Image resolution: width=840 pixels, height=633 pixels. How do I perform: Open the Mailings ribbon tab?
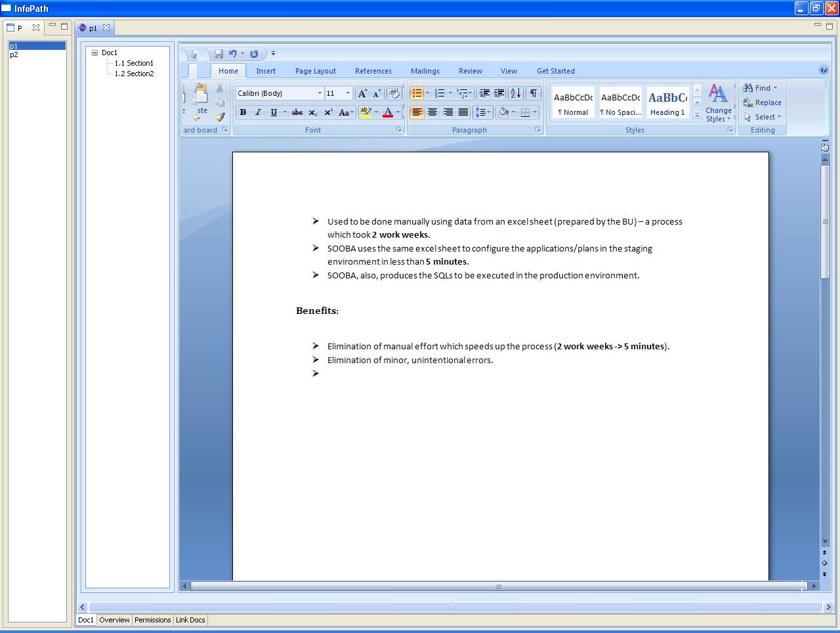(425, 71)
